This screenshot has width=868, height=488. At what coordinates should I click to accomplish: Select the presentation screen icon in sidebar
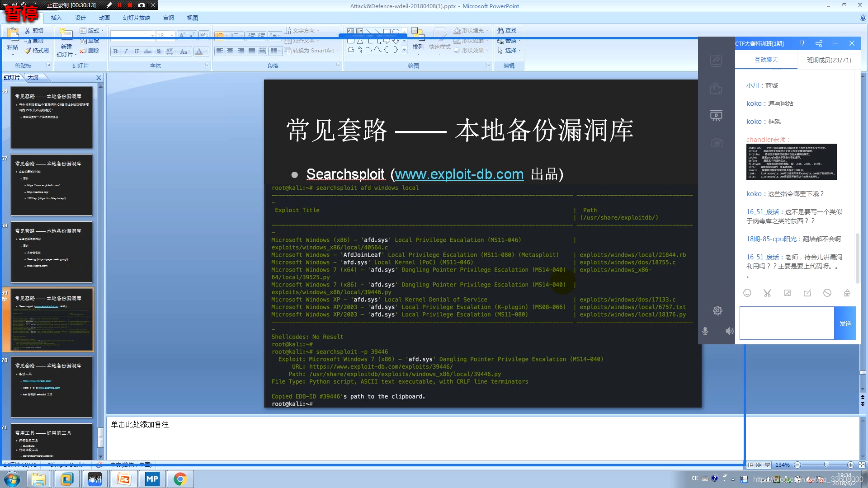[x=716, y=116]
